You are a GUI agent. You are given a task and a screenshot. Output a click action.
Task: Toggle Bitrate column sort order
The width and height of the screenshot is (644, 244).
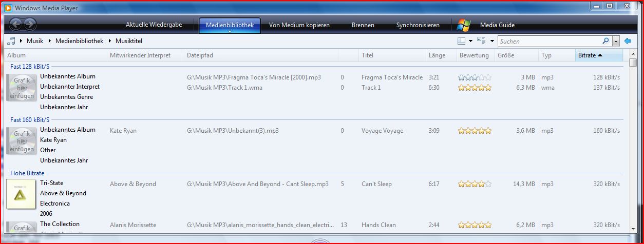[x=599, y=55]
